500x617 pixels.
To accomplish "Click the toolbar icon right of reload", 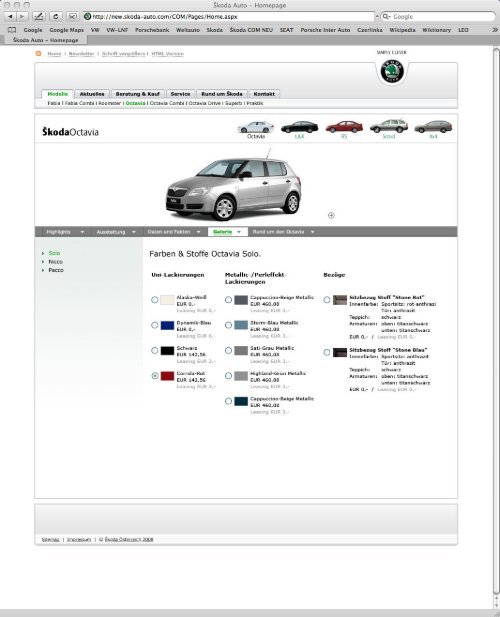I will point(73,17).
